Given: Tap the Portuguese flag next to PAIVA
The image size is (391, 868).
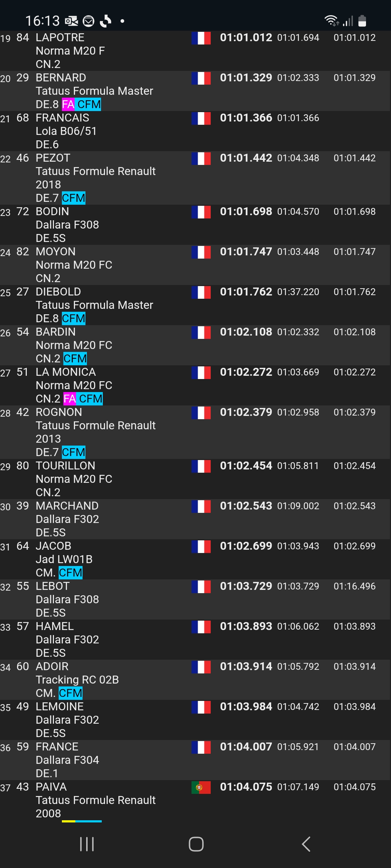Looking at the screenshot, I should tap(201, 787).
